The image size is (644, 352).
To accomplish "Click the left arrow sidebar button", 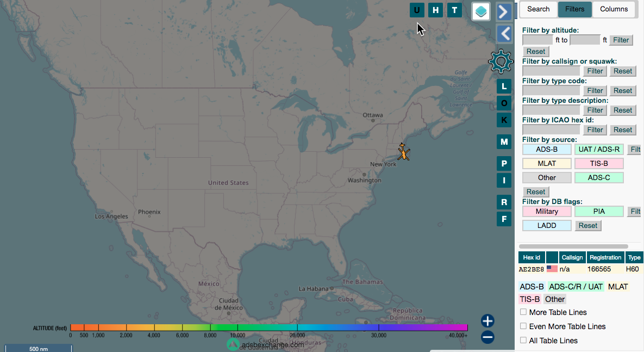I will (x=504, y=34).
